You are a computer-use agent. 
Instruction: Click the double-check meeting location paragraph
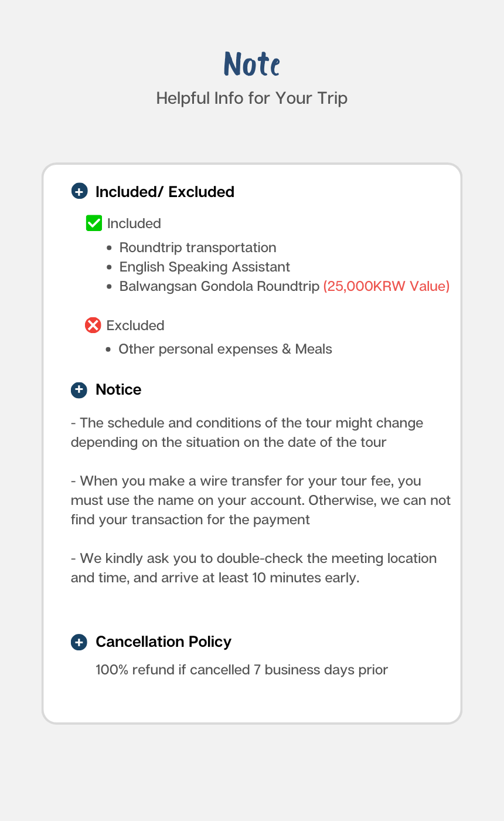coord(253,568)
